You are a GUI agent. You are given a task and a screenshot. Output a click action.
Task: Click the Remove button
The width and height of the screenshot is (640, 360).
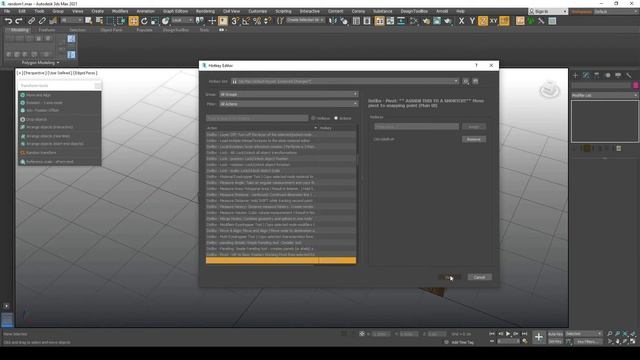pyautogui.click(x=474, y=139)
